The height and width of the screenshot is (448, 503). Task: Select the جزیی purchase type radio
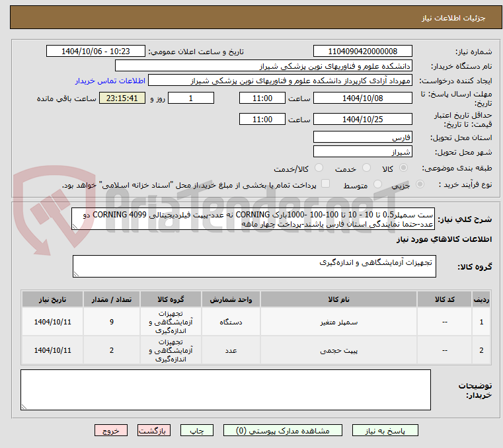pyautogui.click(x=420, y=184)
